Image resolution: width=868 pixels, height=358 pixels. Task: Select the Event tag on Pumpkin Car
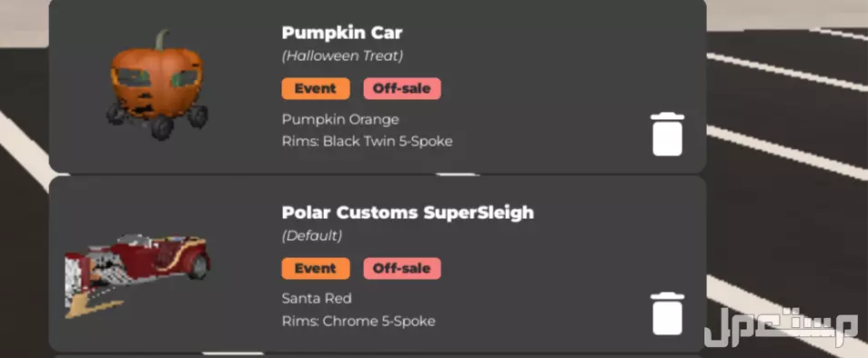pos(316,88)
